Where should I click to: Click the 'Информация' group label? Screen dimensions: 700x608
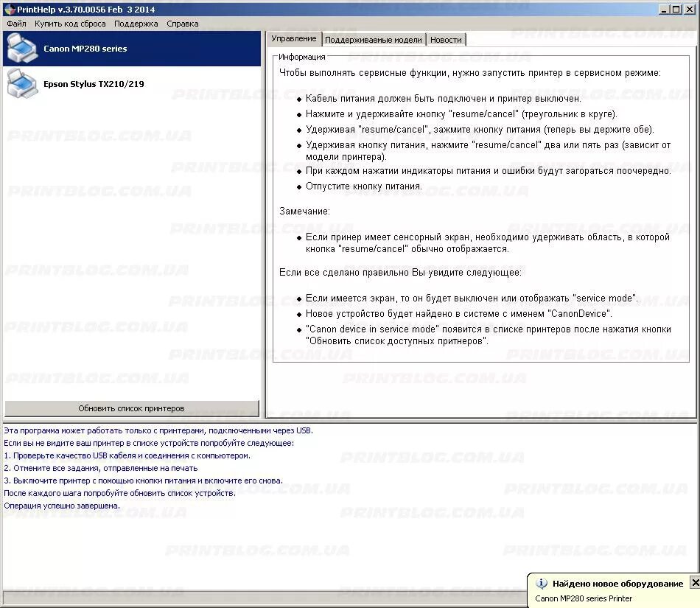pyautogui.click(x=302, y=57)
